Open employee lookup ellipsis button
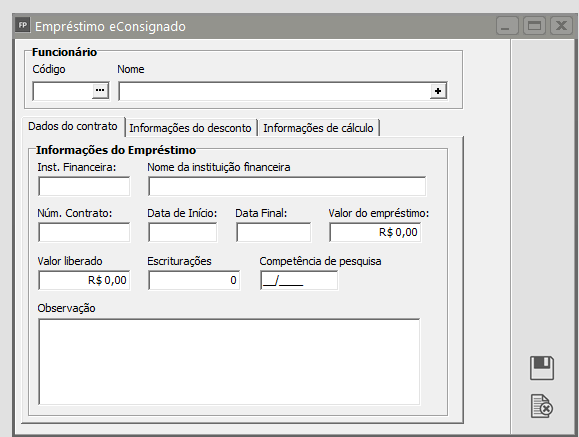This screenshot has width=579, height=437. [100, 91]
